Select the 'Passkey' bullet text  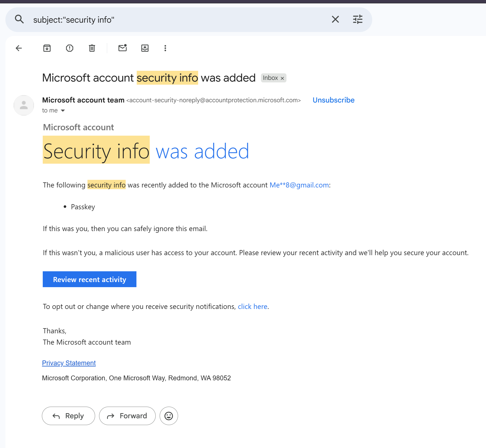(83, 207)
